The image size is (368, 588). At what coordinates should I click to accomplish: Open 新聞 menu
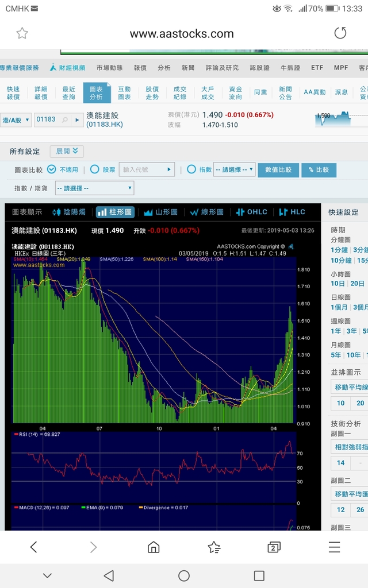coord(188,68)
